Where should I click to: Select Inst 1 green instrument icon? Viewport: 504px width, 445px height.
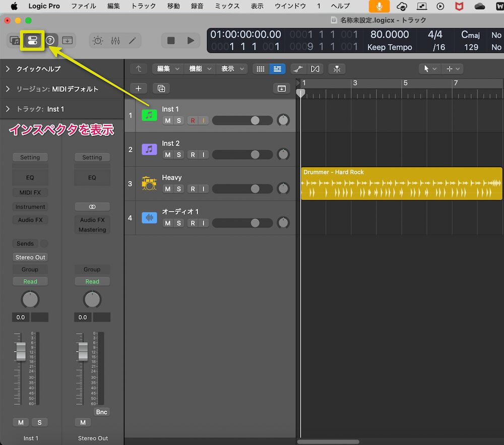[x=149, y=115]
